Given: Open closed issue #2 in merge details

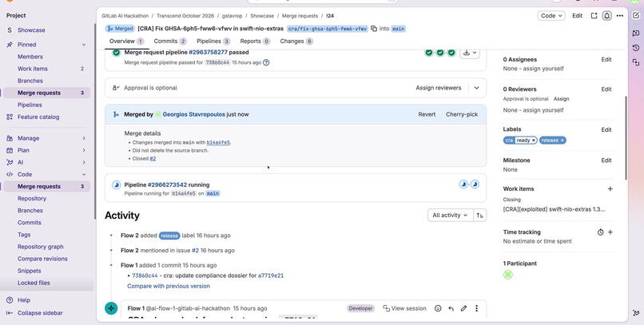Looking at the screenshot, I should pos(153,158).
